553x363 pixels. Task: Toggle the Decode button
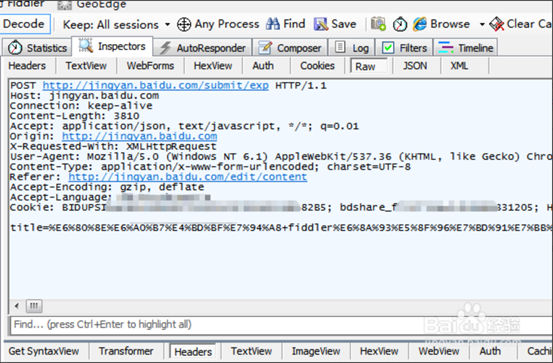pos(24,24)
